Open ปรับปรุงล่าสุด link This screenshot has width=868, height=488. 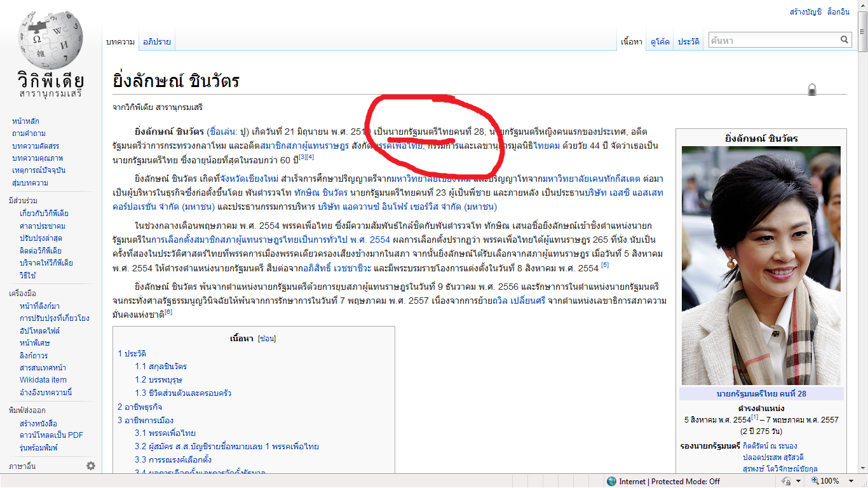(41, 238)
